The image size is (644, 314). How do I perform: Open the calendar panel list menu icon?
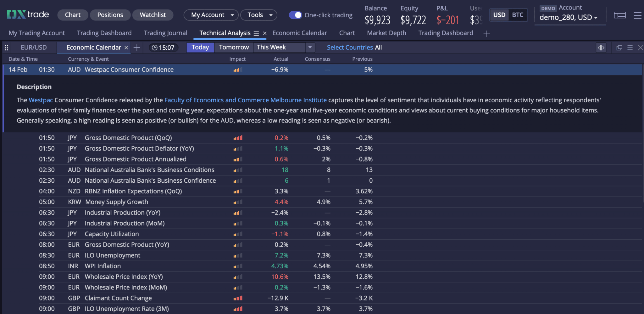click(630, 48)
